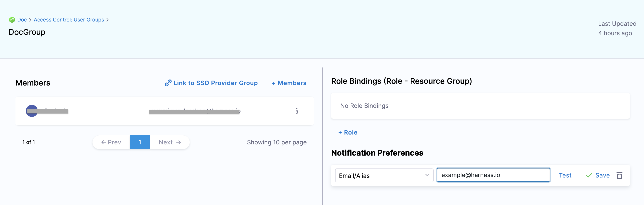Add new members with + Members

point(289,83)
